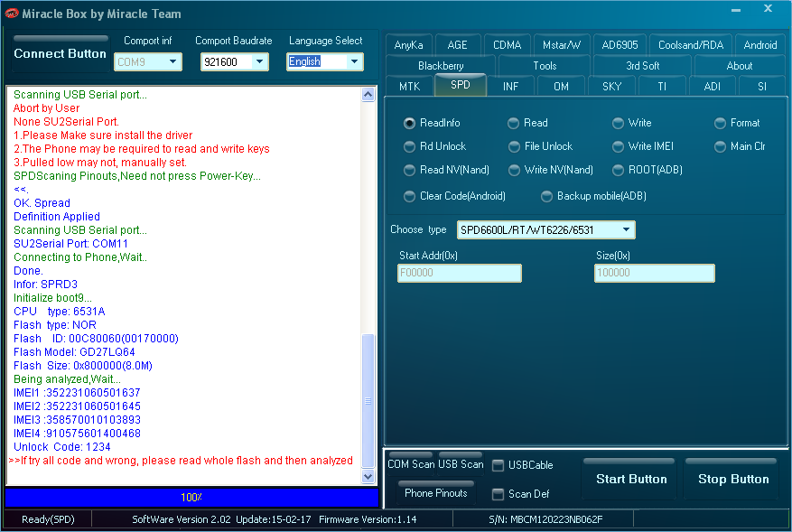Enable the USBCable checkbox
Image resolution: width=792 pixels, height=532 pixels.
point(498,465)
